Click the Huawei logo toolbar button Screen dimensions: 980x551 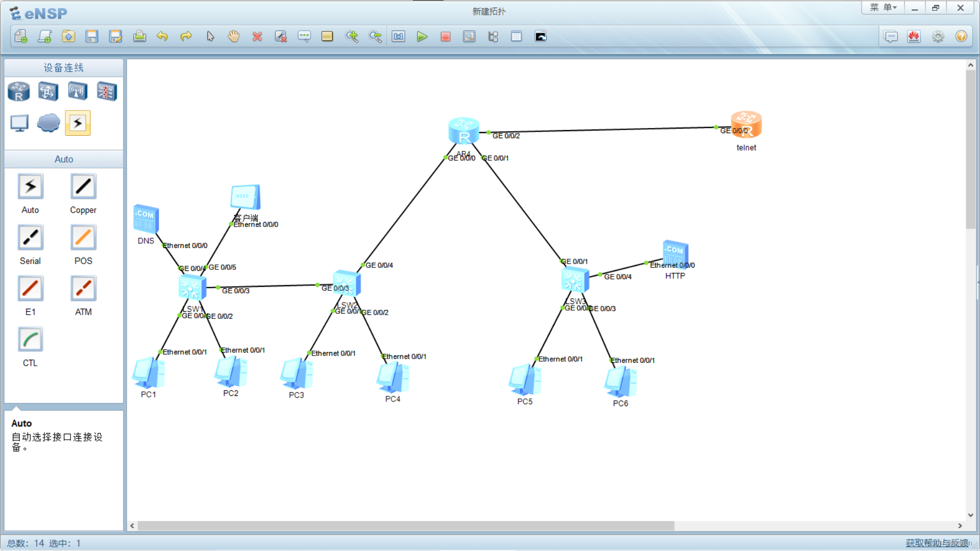click(914, 37)
